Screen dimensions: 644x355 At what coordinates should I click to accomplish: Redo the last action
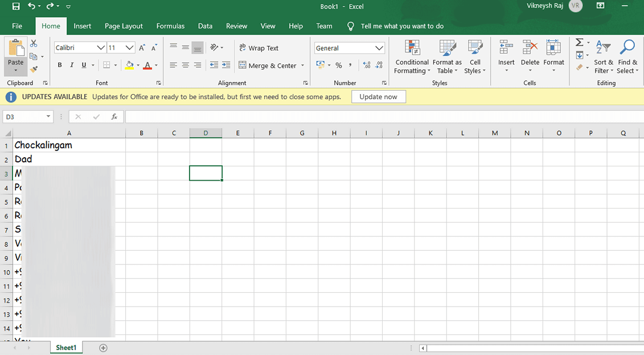point(50,6)
